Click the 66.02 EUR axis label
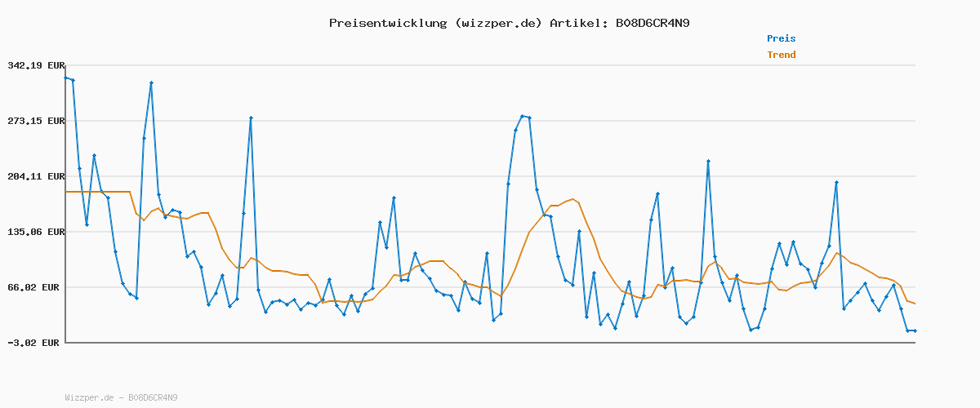This screenshot has height=408, width=980. [36, 287]
